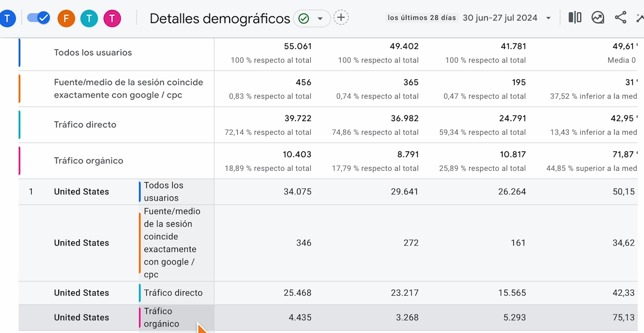Viewport: 644px width, 333px height.
Task: Select the google / cpc summary row label
Action: coord(128,88)
